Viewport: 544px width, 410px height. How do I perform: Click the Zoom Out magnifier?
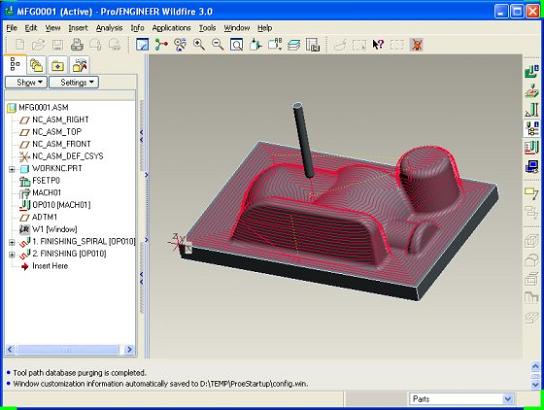pos(218,45)
